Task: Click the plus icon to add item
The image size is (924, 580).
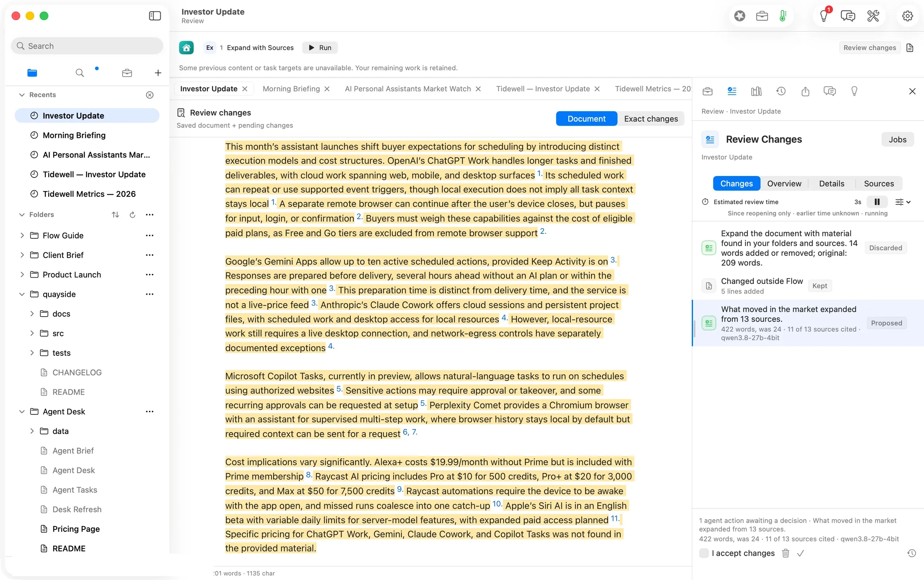Action: (x=158, y=73)
